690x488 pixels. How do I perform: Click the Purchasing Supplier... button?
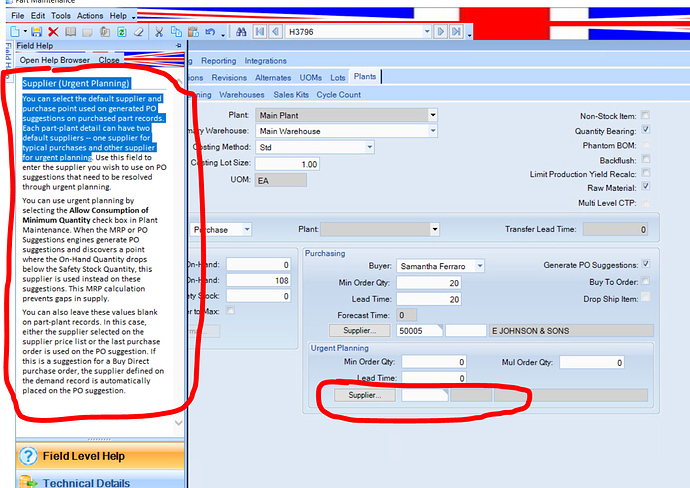tap(360, 330)
